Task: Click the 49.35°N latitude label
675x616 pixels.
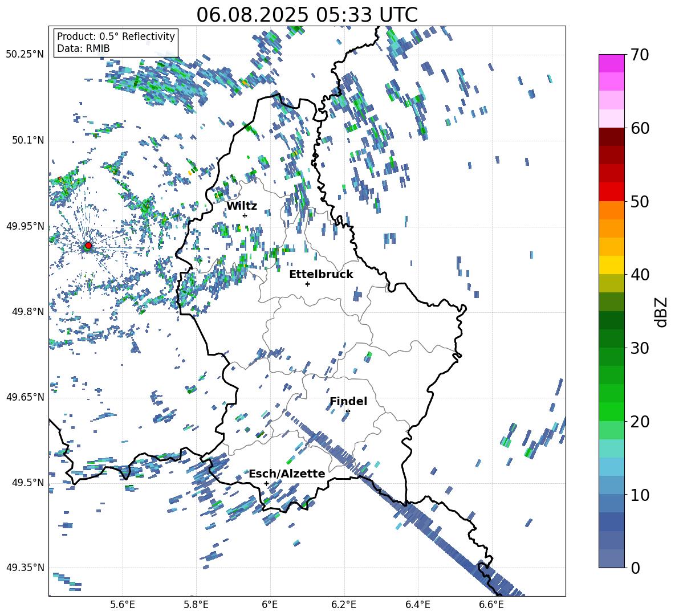Action: [25, 568]
